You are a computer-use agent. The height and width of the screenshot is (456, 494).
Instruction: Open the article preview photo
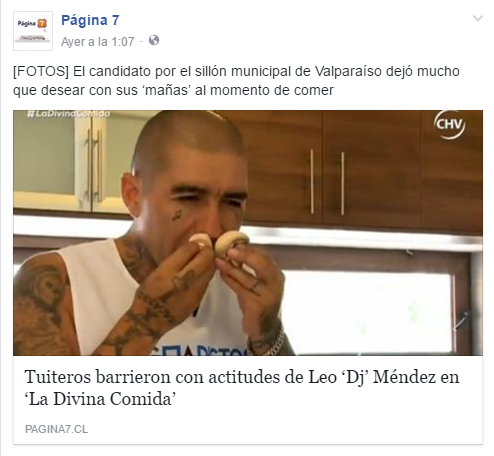[248, 233]
